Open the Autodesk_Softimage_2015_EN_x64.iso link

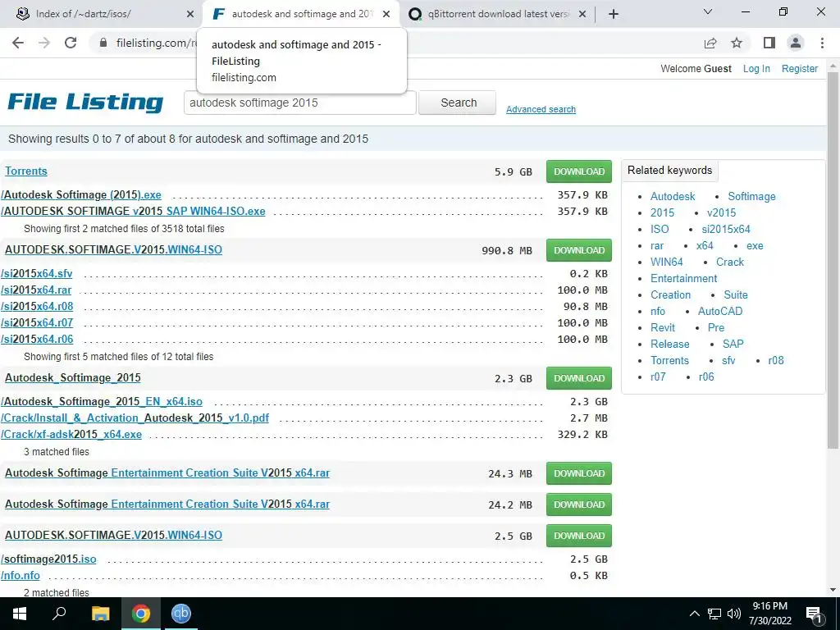point(102,402)
